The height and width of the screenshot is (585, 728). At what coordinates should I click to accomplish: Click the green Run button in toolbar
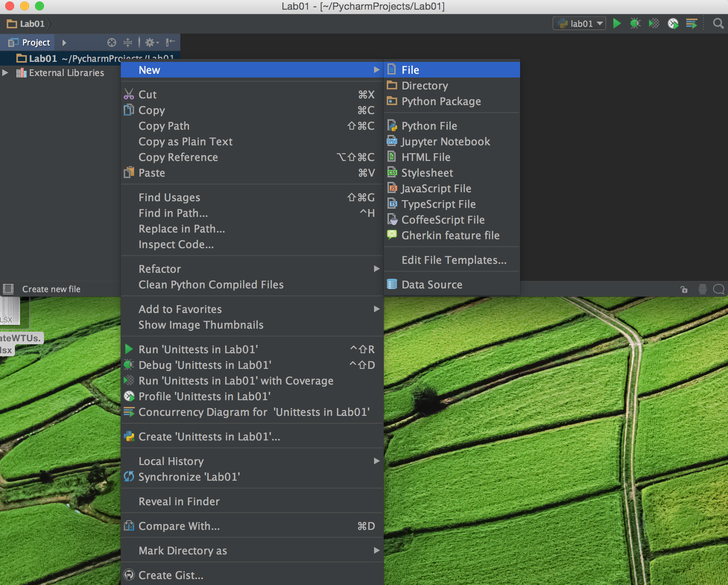(617, 23)
